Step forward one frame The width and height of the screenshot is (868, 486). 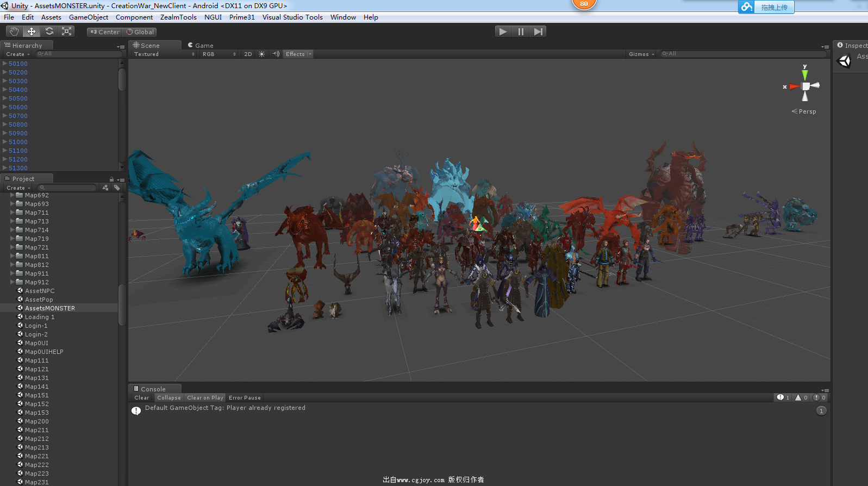pyautogui.click(x=538, y=32)
